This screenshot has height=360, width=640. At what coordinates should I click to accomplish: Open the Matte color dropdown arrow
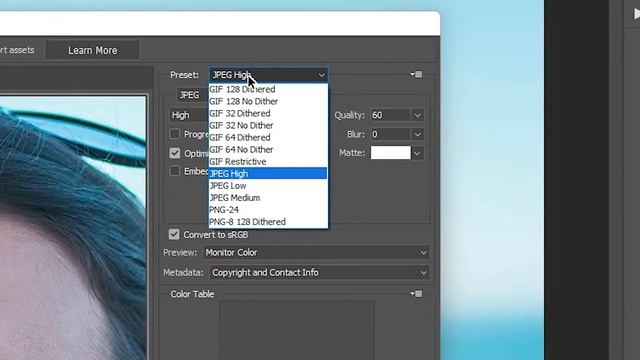(417, 153)
